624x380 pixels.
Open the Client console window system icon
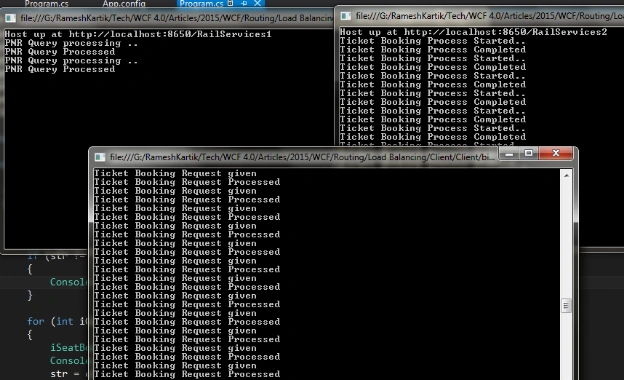[x=100, y=157]
